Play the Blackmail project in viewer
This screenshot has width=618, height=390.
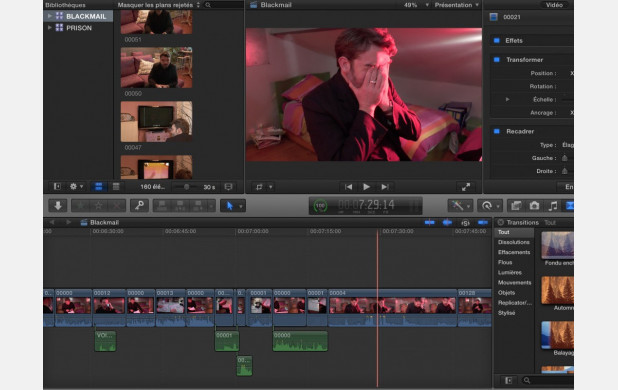[x=366, y=187]
